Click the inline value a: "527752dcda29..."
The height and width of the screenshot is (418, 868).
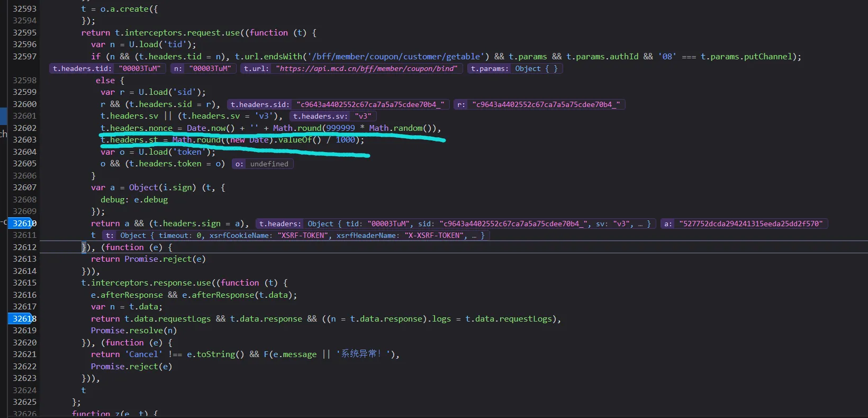744,224
